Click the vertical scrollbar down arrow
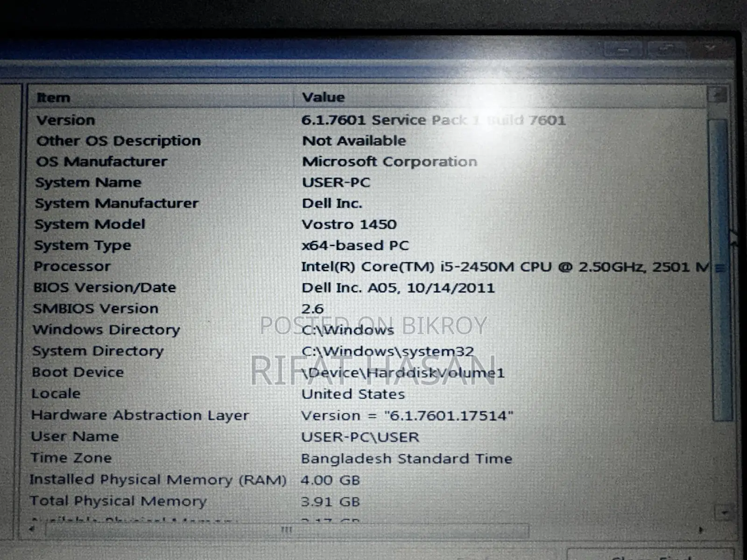Viewport: 747px width, 560px height. [x=724, y=512]
